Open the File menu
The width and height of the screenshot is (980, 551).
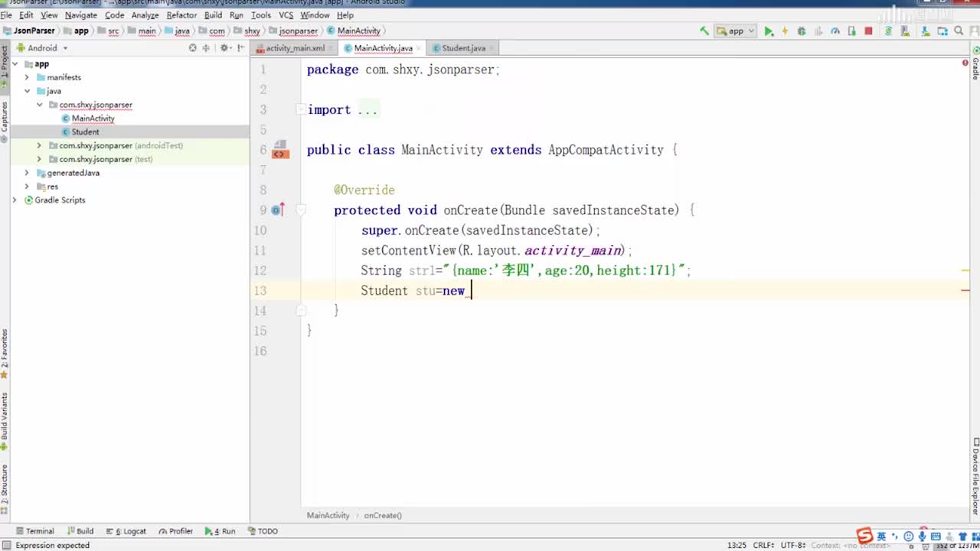(x=6, y=15)
